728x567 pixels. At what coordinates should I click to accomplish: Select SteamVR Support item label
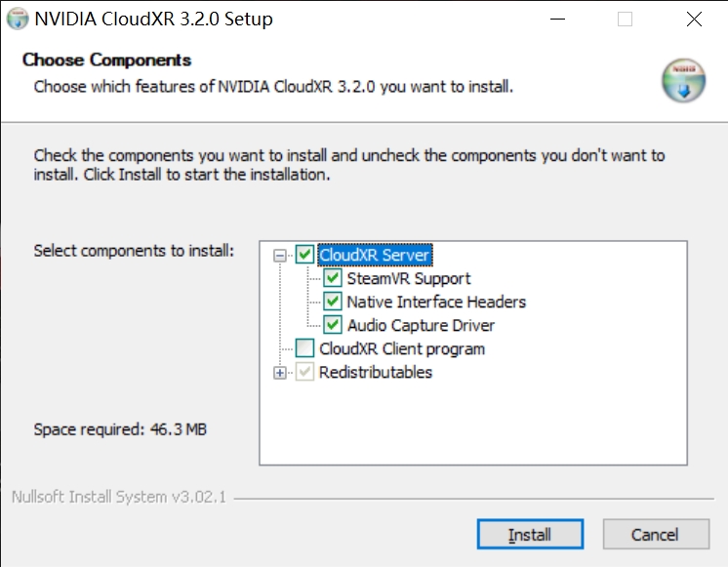click(x=409, y=278)
